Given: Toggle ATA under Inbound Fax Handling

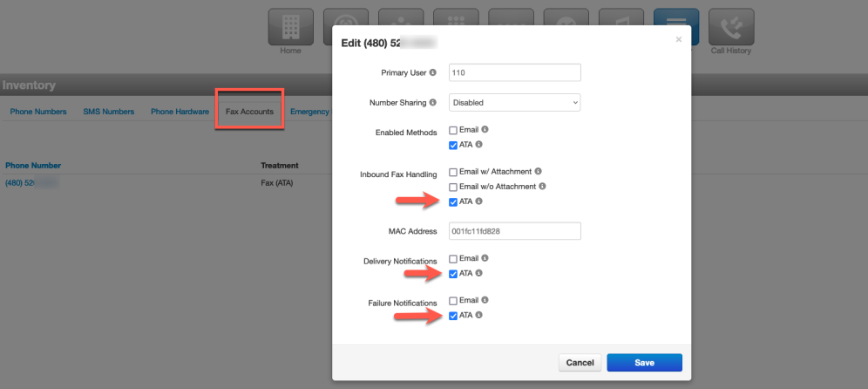Looking at the screenshot, I should point(453,202).
